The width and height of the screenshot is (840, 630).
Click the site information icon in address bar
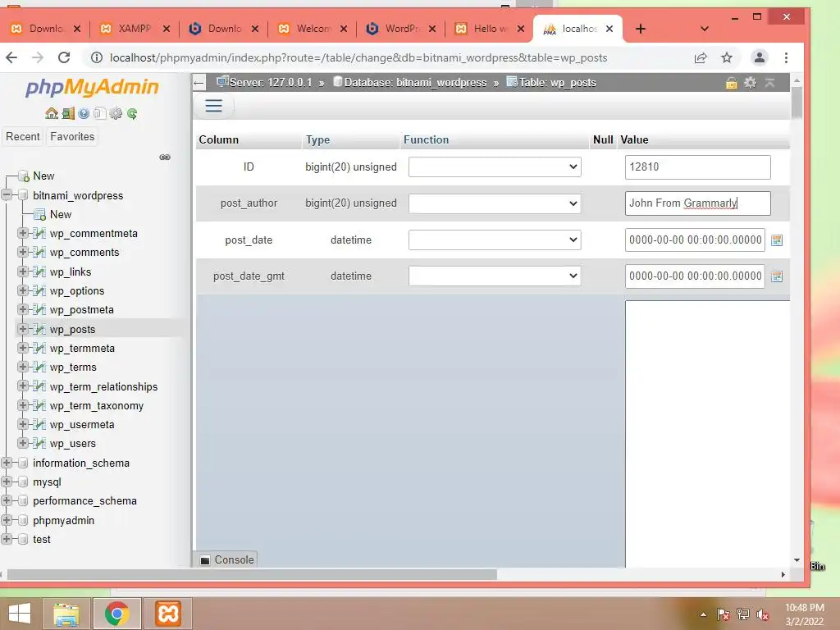click(x=97, y=57)
